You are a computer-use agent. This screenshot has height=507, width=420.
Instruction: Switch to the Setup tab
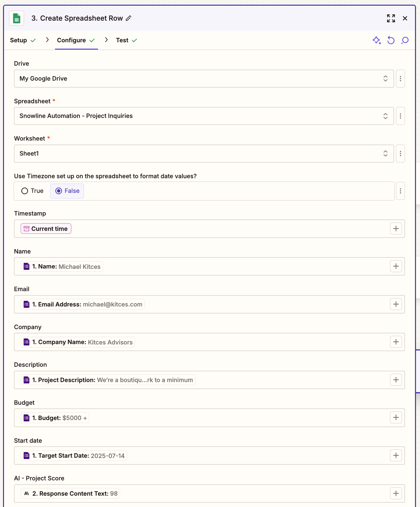[23, 40]
